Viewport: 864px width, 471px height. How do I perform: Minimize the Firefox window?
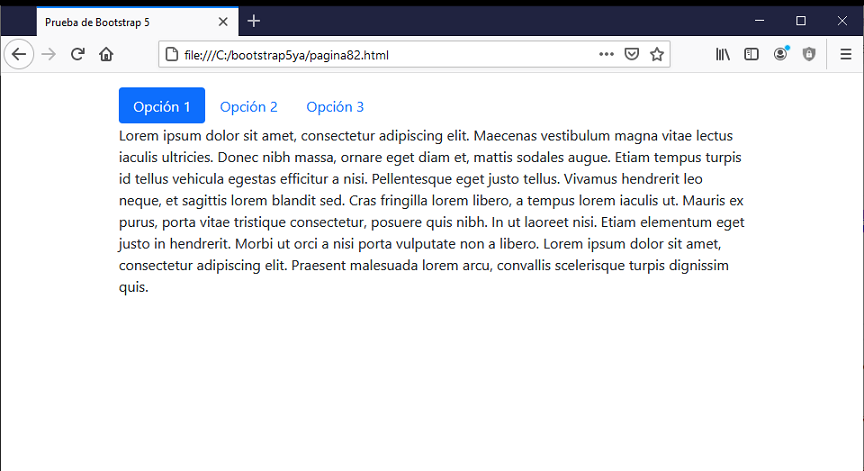[x=759, y=21]
